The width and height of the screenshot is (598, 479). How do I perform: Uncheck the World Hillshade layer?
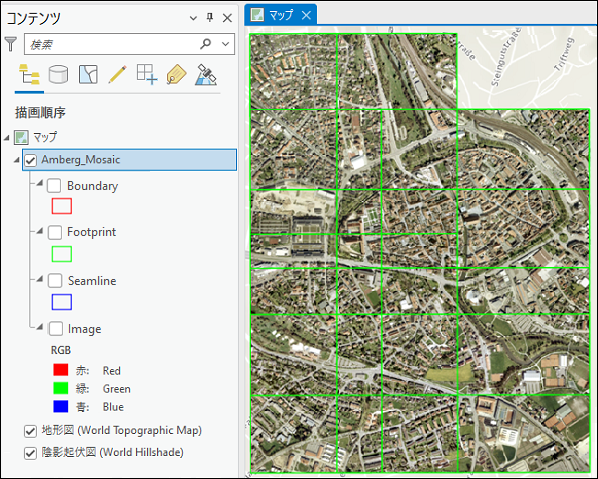30,453
